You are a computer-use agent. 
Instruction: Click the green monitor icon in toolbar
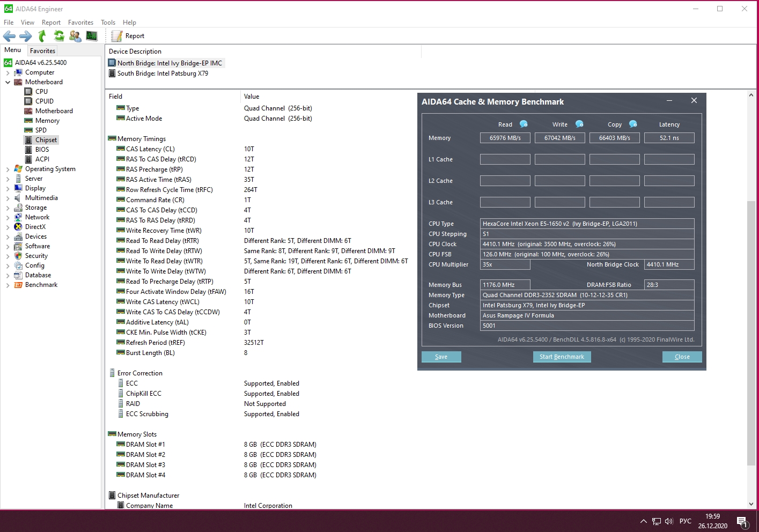(x=92, y=36)
